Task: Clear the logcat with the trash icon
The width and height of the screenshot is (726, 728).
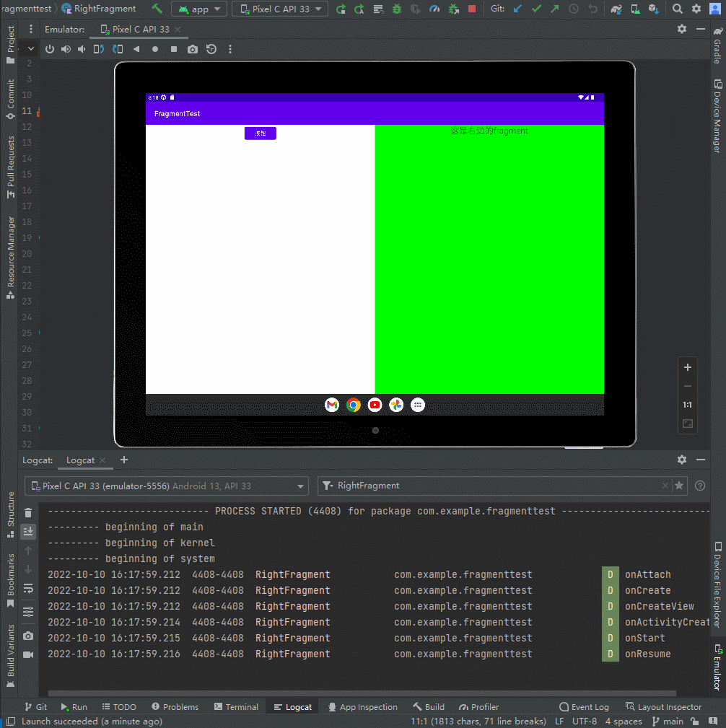Action: (28, 513)
